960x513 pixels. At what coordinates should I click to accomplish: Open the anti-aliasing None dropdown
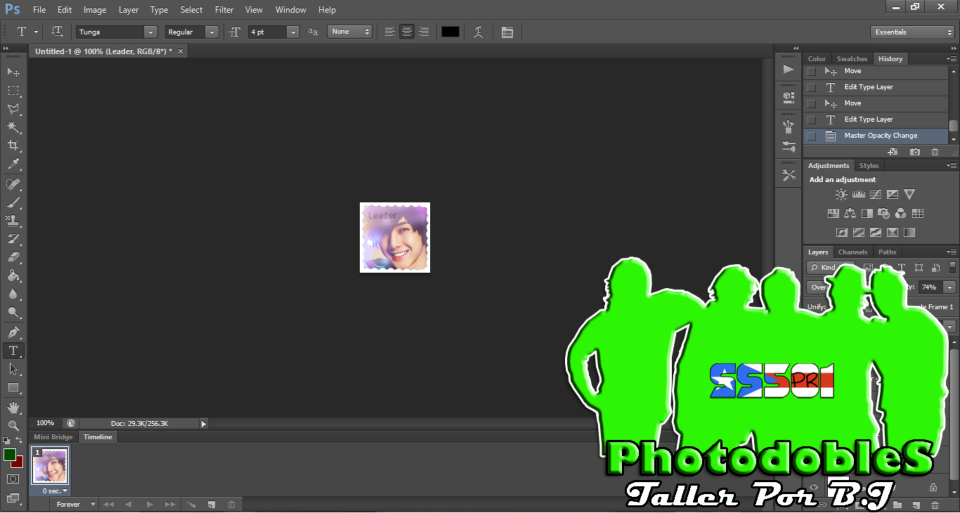350,32
